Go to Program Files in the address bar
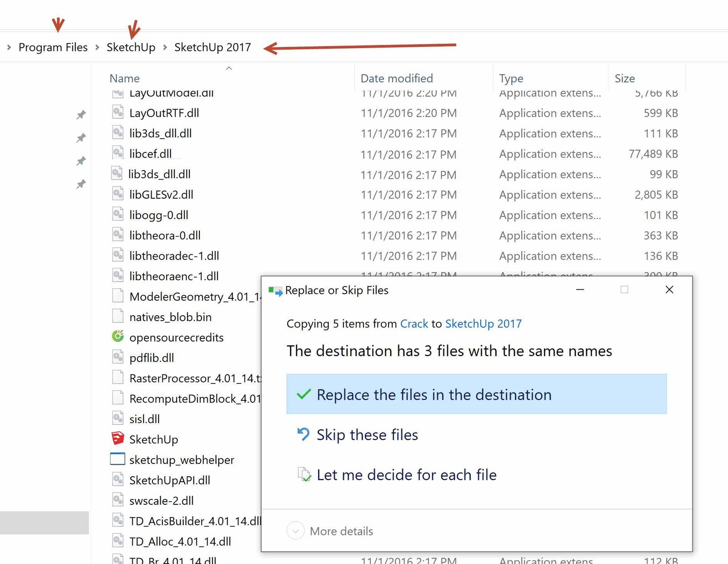The image size is (728, 564). point(53,47)
